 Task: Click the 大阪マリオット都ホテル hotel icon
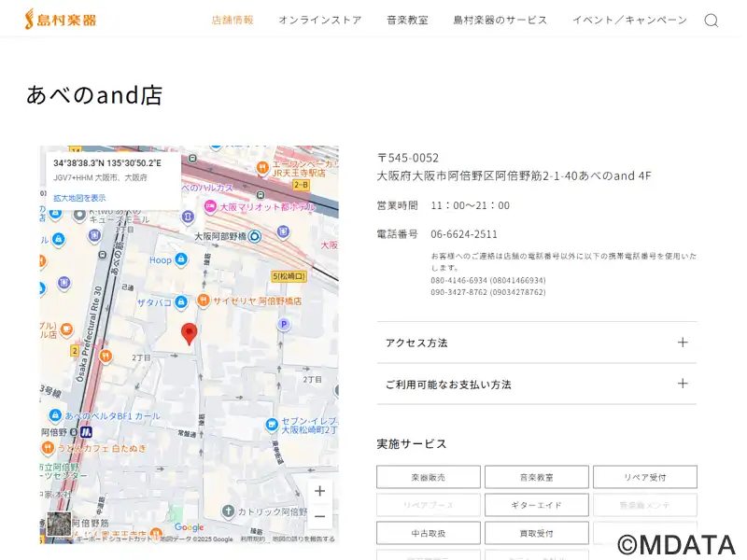point(210,206)
